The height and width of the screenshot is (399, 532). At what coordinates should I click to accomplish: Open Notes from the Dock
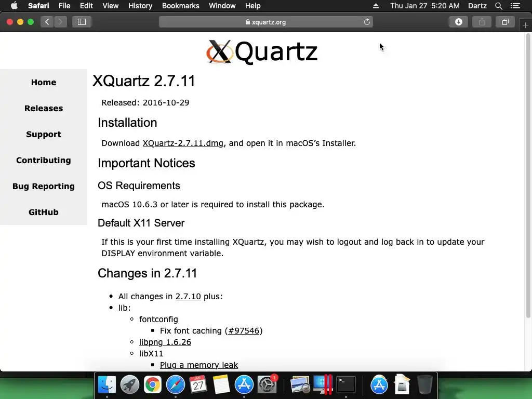[x=221, y=384]
